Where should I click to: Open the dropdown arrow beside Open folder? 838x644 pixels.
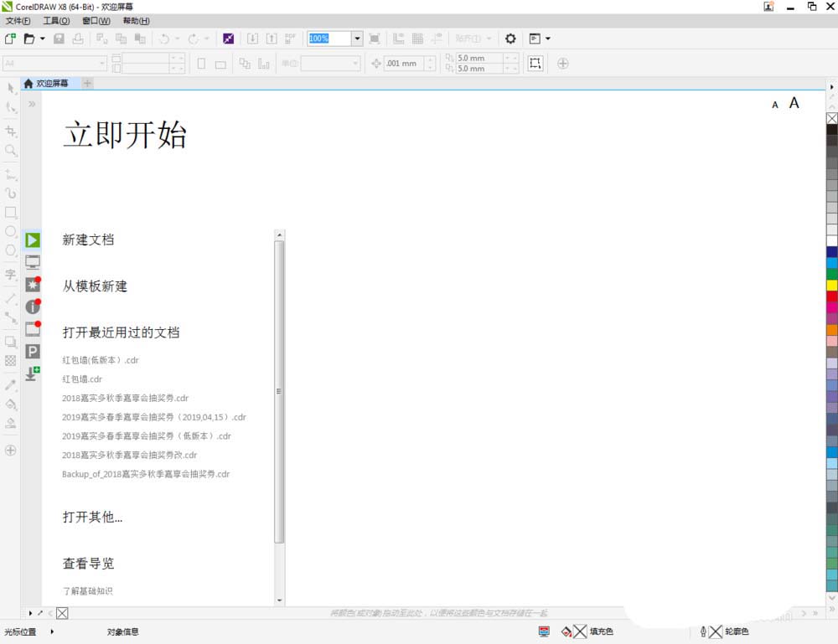point(42,39)
